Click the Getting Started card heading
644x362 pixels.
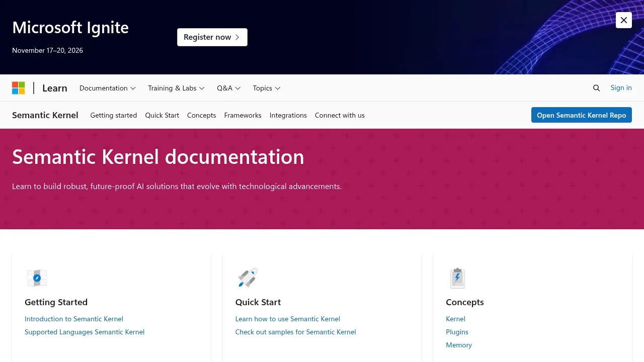(x=56, y=302)
